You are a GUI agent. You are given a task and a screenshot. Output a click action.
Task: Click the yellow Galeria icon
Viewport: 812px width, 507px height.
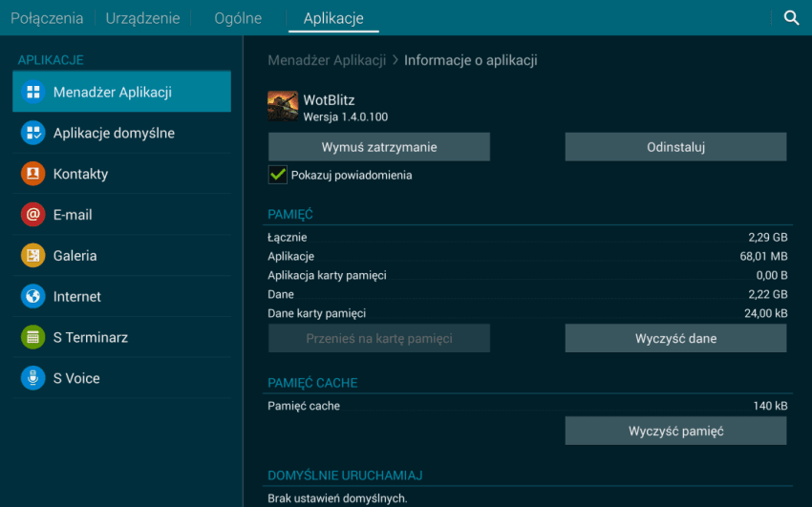(x=33, y=256)
